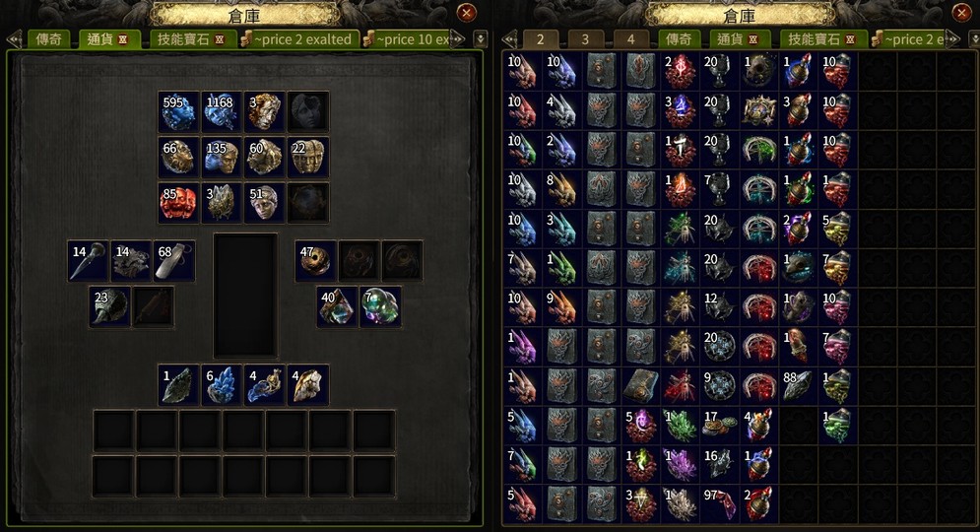Viewport: 980px width, 532px height.
Task: Show next tabs in left stash
Action: pos(461,38)
